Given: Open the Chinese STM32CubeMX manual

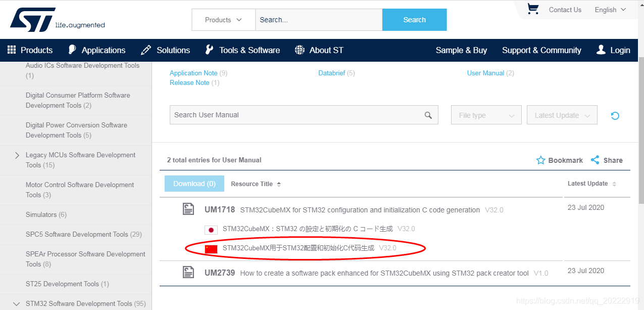Looking at the screenshot, I should pyautogui.click(x=299, y=248).
